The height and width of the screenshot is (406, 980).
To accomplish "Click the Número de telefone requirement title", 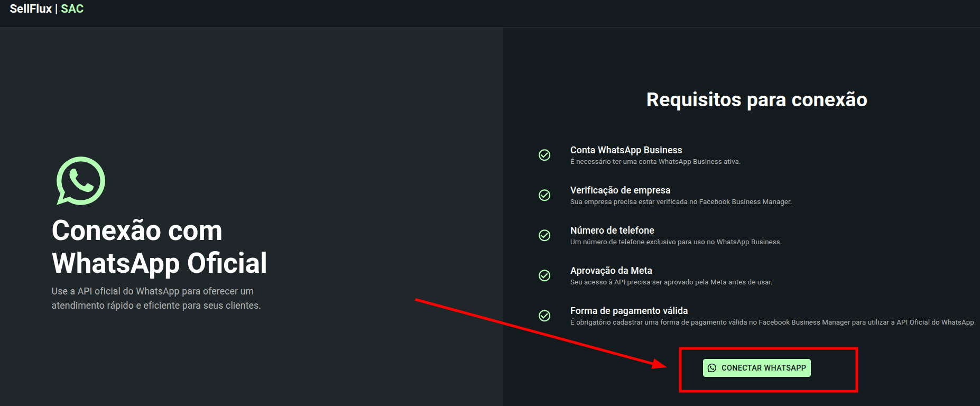I will point(612,230).
